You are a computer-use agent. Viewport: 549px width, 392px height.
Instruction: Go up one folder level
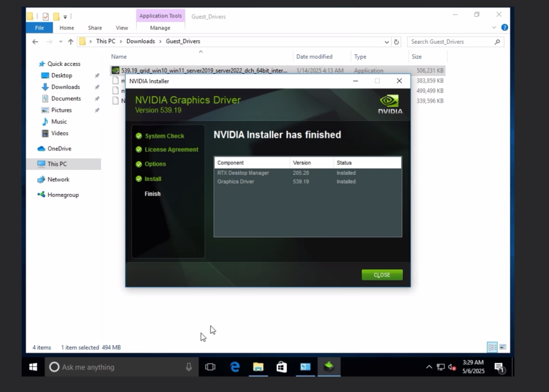(x=70, y=41)
